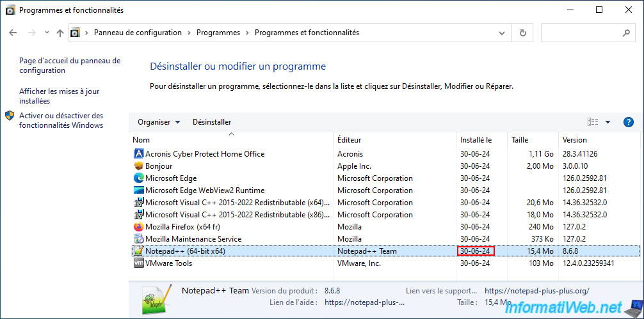Click the Désinstaller toolbar button

pos(212,121)
